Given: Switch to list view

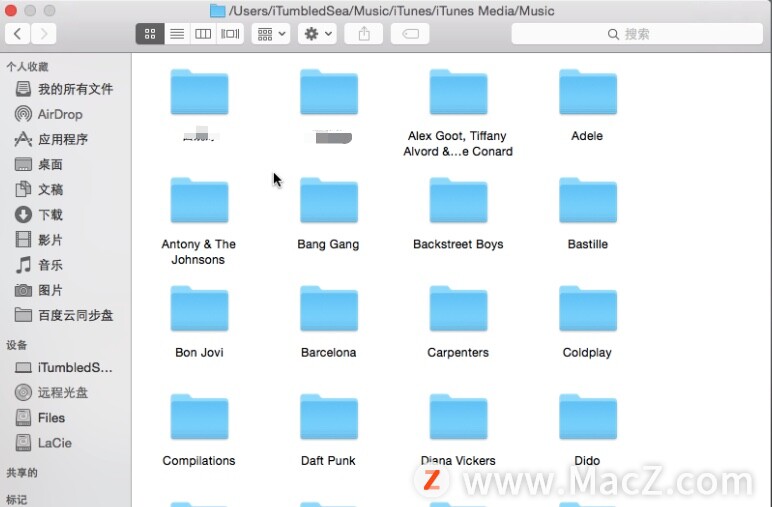Looking at the screenshot, I should click(x=177, y=33).
